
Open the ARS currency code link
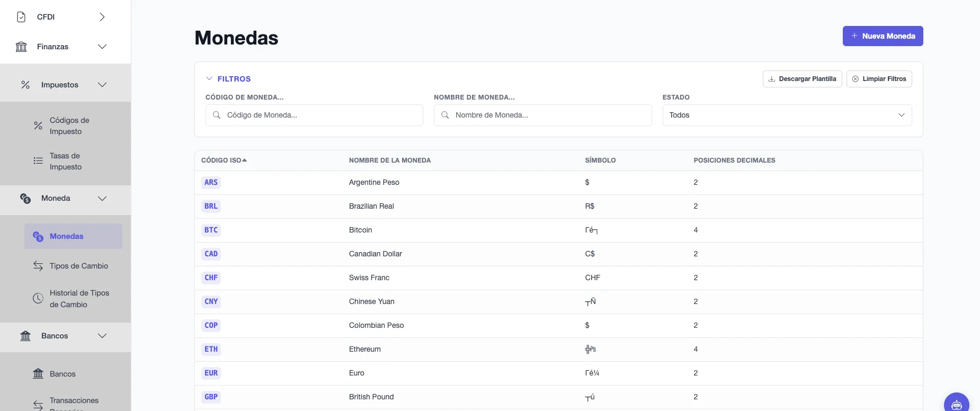point(211,182)
